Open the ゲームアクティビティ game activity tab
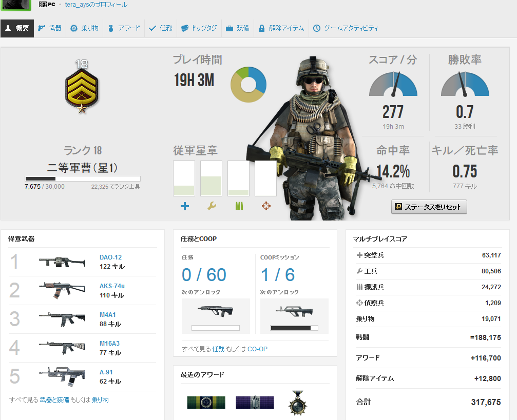This screenshot has width=517, height=420. click(x=346, y=28)
